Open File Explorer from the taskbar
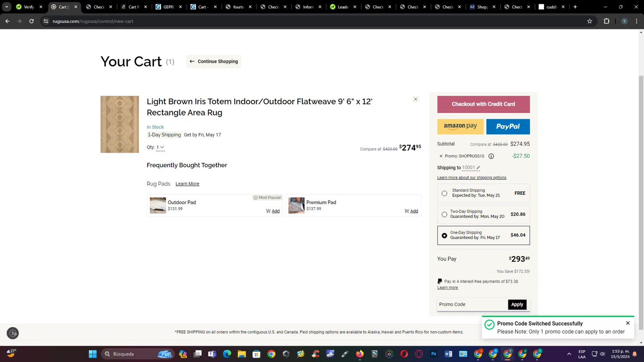644x362 pixels. 242,354
